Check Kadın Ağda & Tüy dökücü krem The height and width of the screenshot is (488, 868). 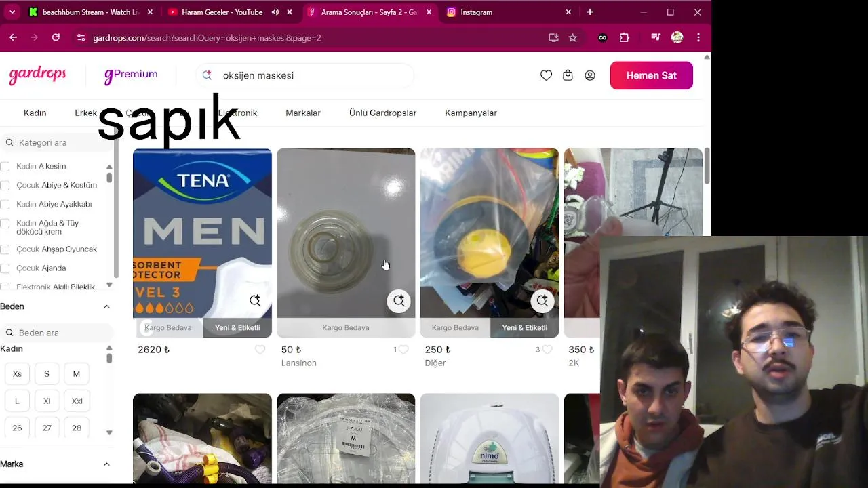[x=5, y=224]
